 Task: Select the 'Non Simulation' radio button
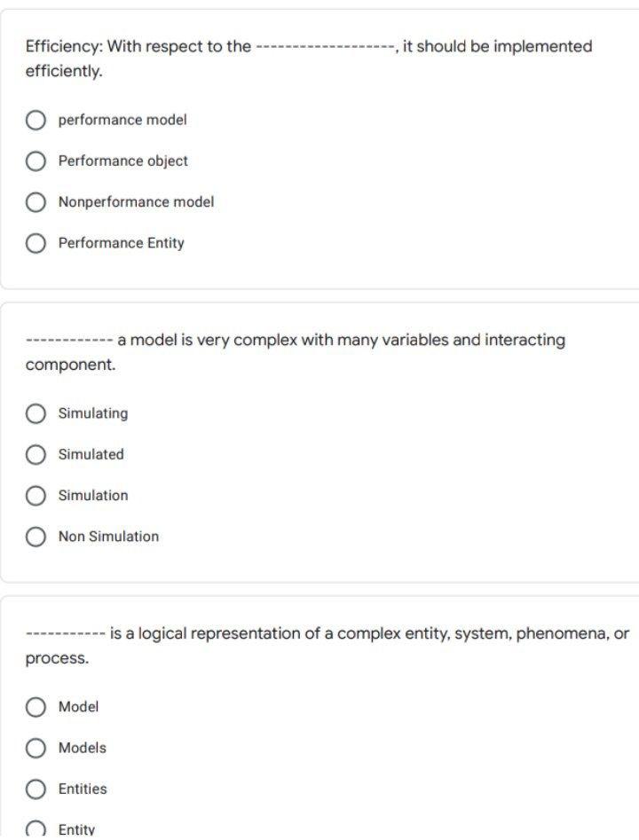(35, 536)
